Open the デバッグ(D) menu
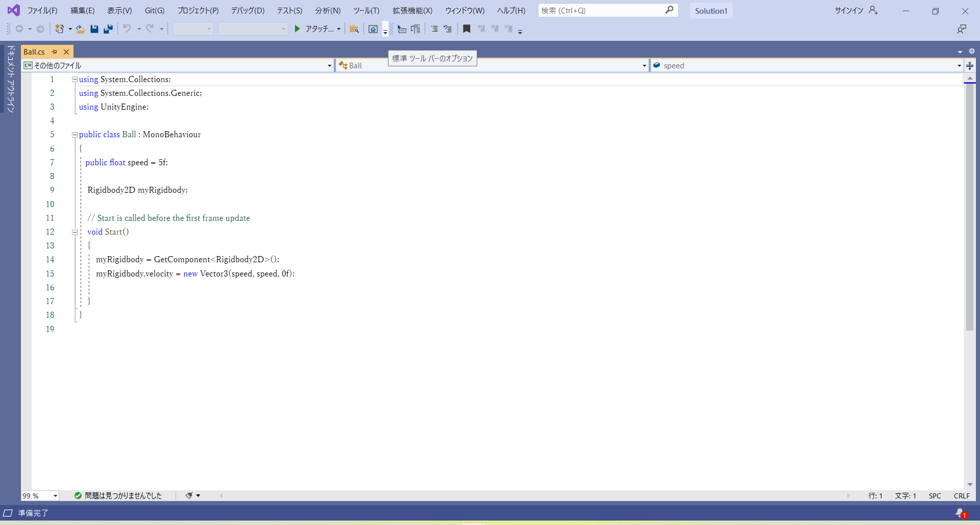Image resolution: width=980 pixels, height=525 pixels. 248,10
